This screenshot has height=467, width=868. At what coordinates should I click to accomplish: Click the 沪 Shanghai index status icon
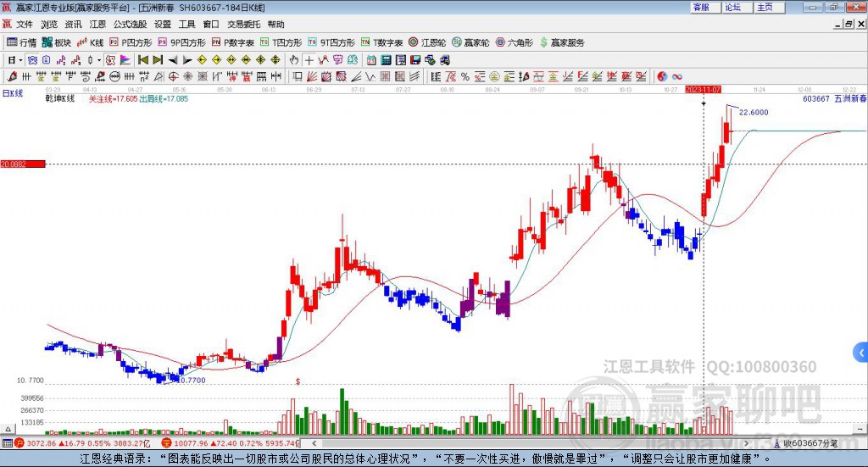(19, 442)
